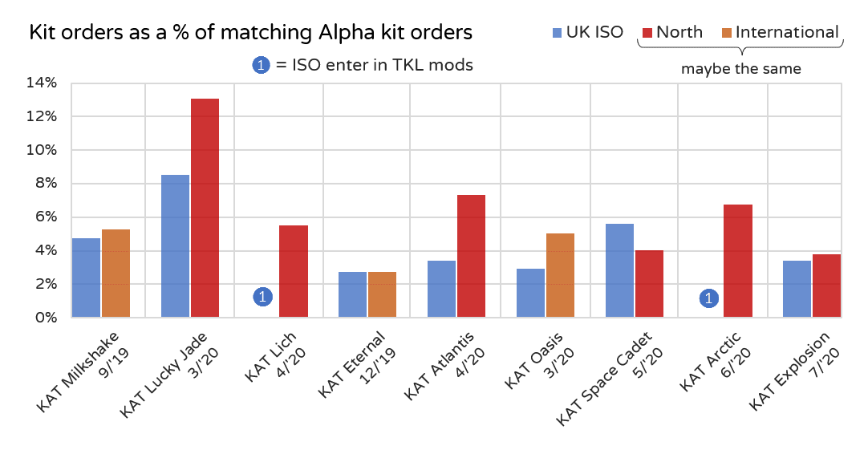
Task: Click the orange KAT Oasis bar
Action: 560,275
